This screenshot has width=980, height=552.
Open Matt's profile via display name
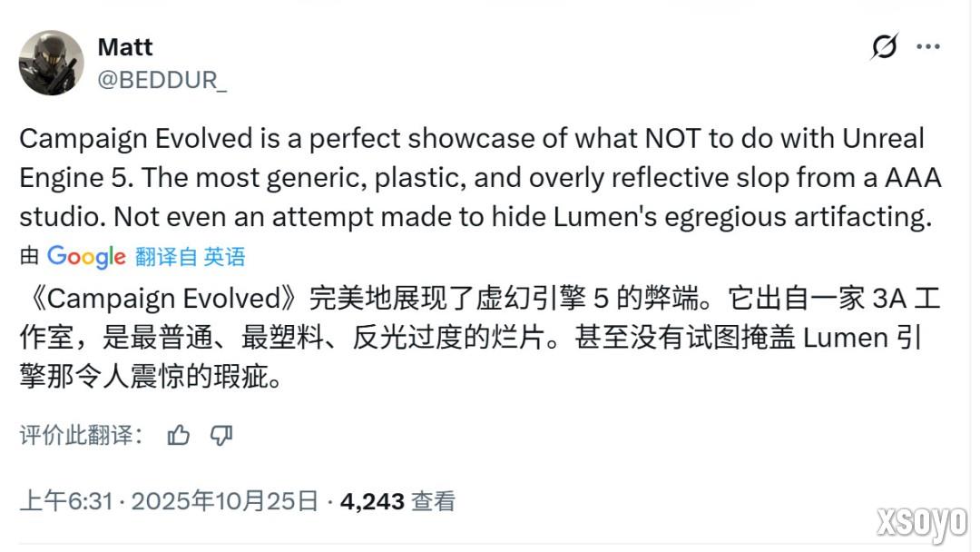pos(125,47)
